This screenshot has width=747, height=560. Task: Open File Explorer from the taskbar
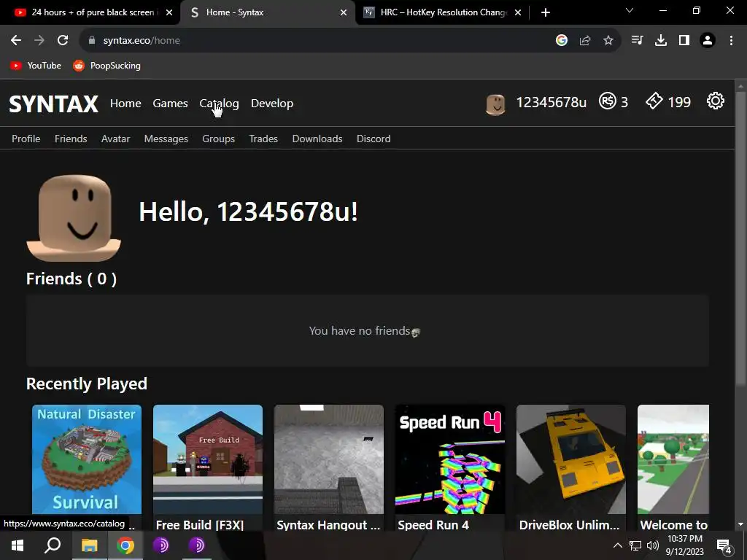(x=89, y=545)
